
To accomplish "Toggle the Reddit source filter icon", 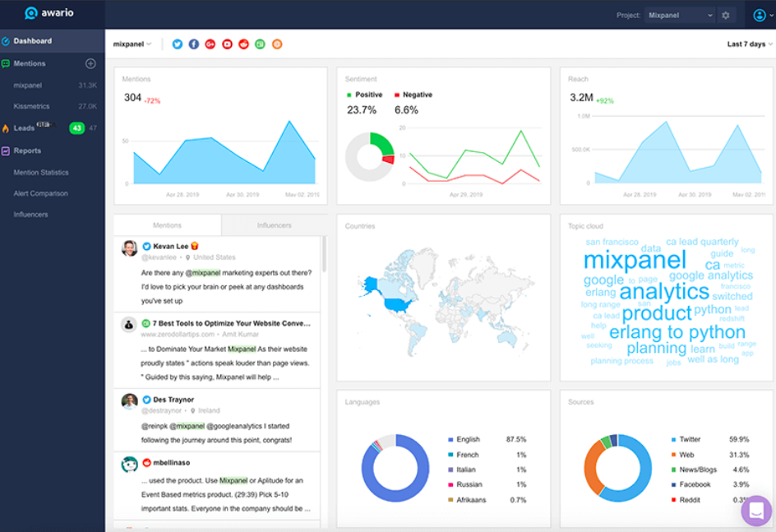I will pyautogui.click(x=244, y=44).
